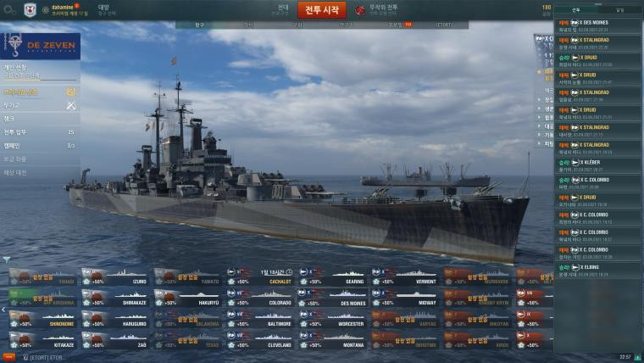This screenshot has height=363, width=644.
Task: Click the red battle type icon
Action: coord(360,10)
